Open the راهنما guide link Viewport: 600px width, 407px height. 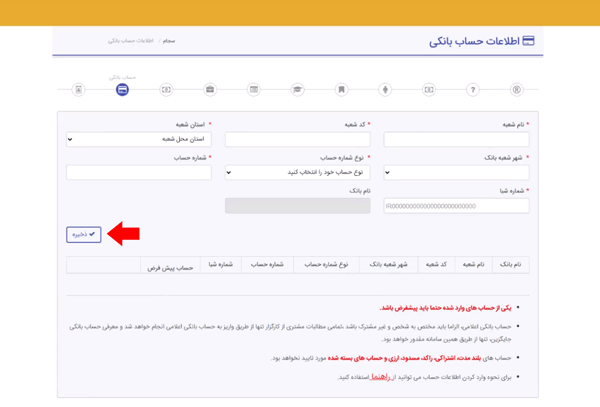(380, 377)
